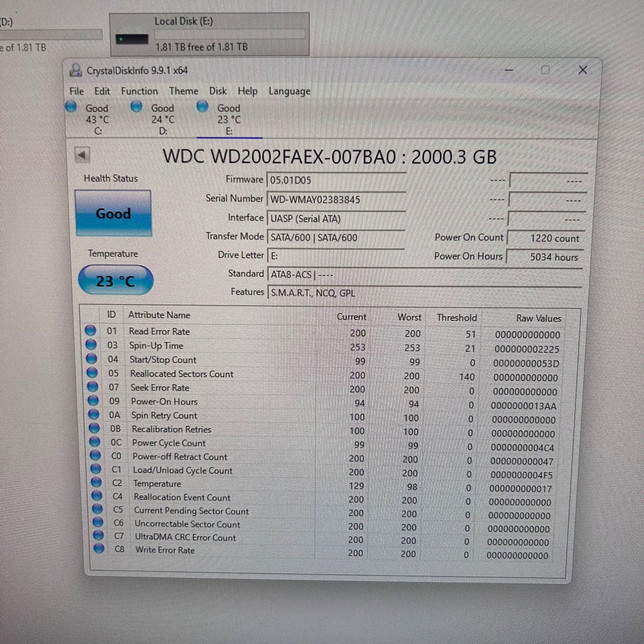Screen dimensions: 644x644
Task: Click raw value 00000000053D of Start/Stop Count
Action: pos(526,363)
